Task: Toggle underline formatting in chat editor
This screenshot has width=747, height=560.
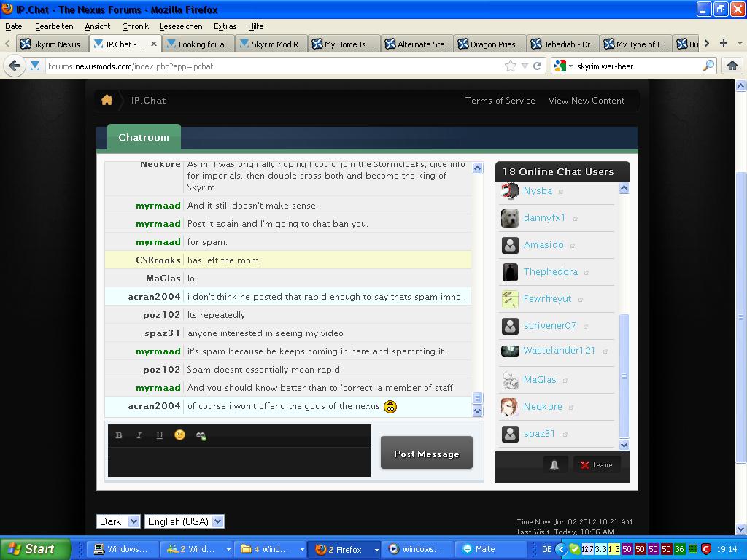Action: point(160,435)
